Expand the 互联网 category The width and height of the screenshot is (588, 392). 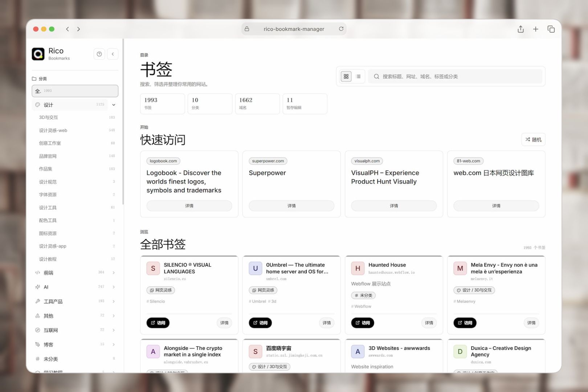point(114,330)
